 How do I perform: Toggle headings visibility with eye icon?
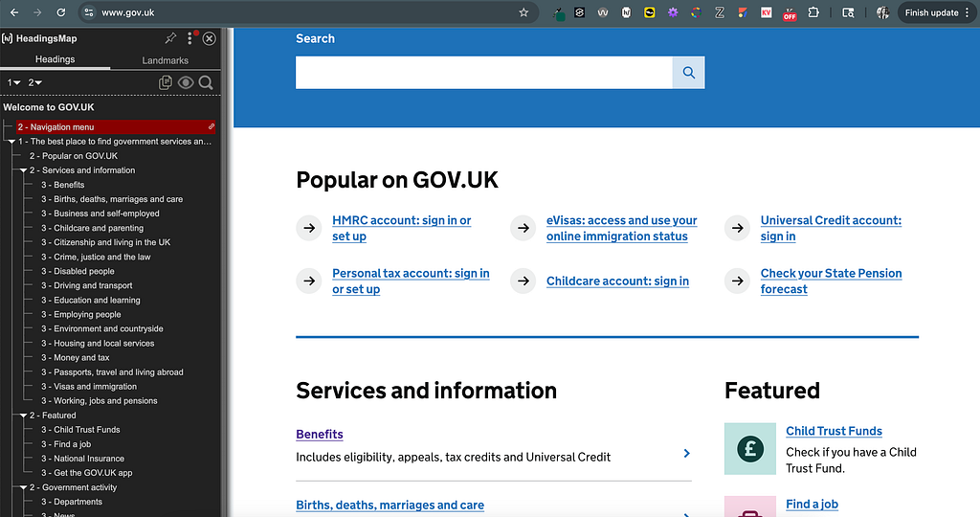click(x=186, y=82)
